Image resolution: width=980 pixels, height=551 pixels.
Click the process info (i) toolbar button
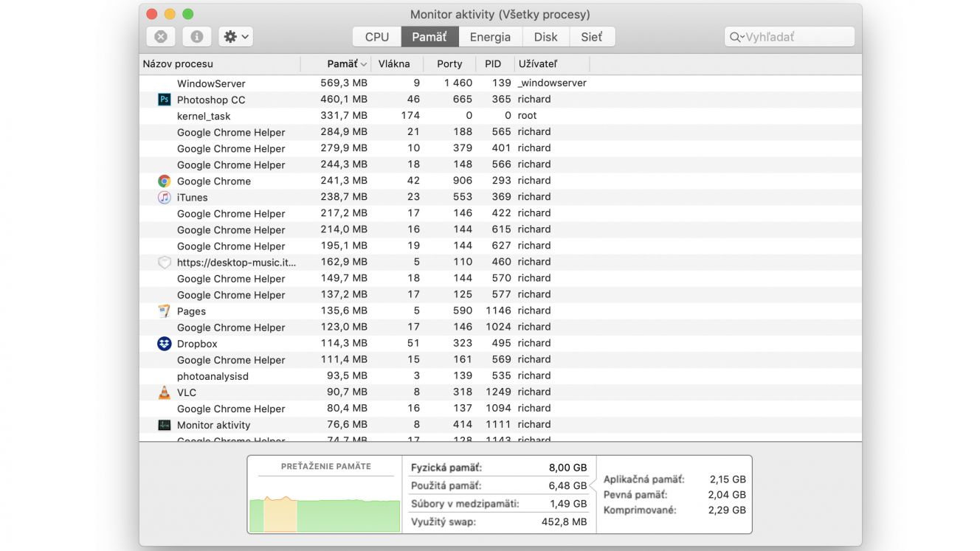coord(197,37)
